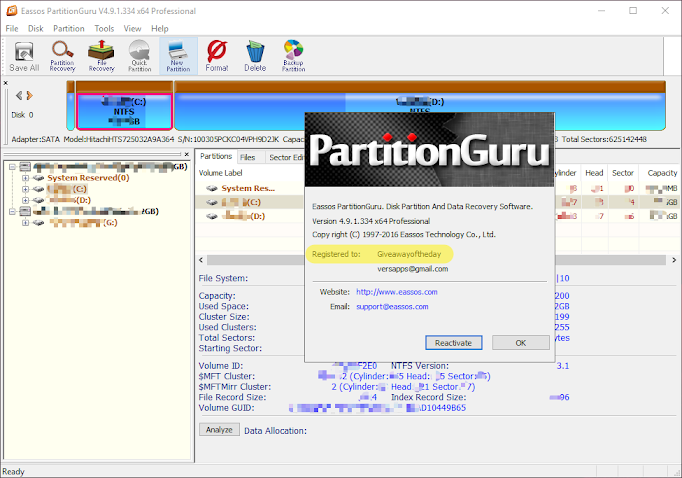Expand System Reserved(0) tree node

point(25,178)
